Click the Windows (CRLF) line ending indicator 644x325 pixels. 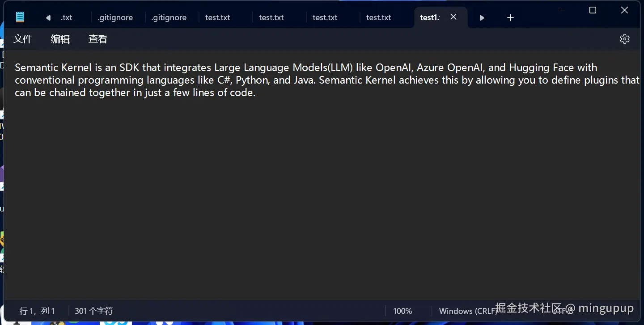click(x=468, y=311)
